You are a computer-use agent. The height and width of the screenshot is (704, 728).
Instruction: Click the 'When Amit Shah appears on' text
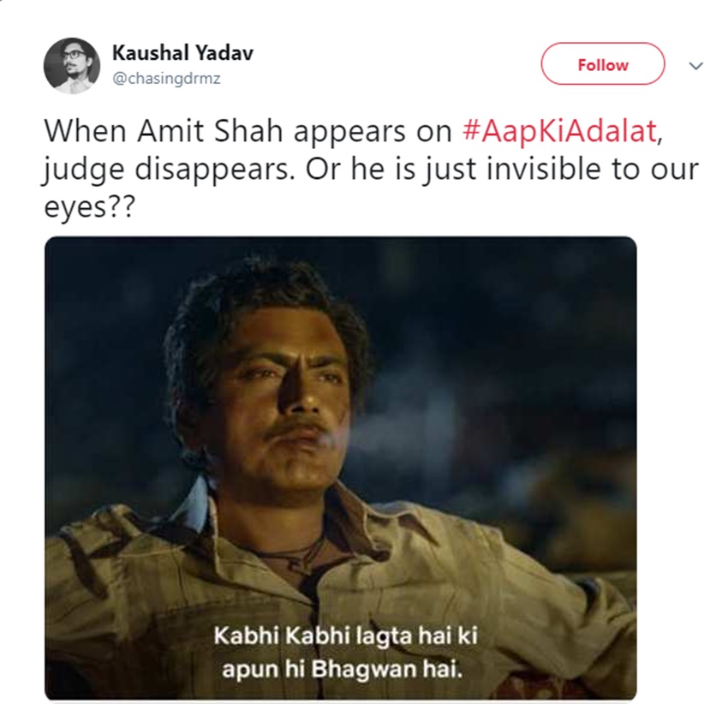(x=248, y=131)
